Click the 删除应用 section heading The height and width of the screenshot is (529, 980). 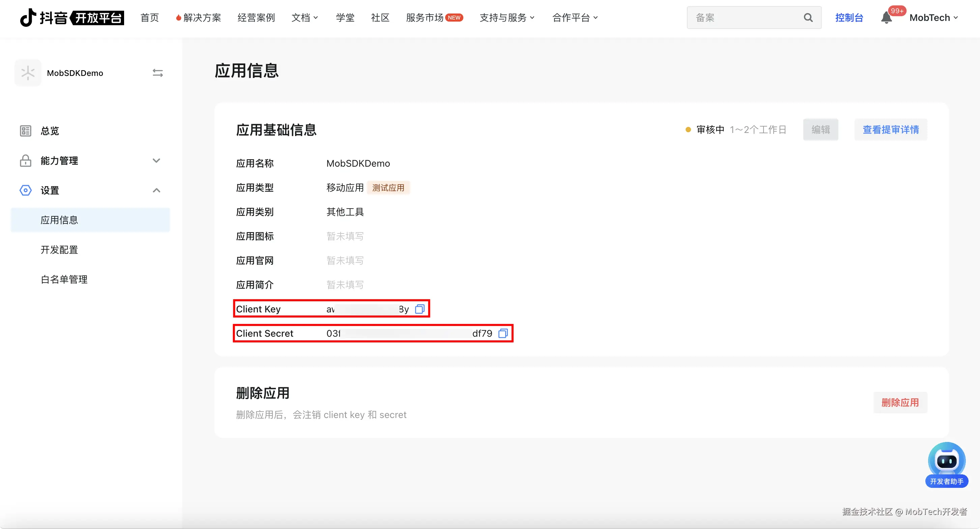(x=262, y=393)
